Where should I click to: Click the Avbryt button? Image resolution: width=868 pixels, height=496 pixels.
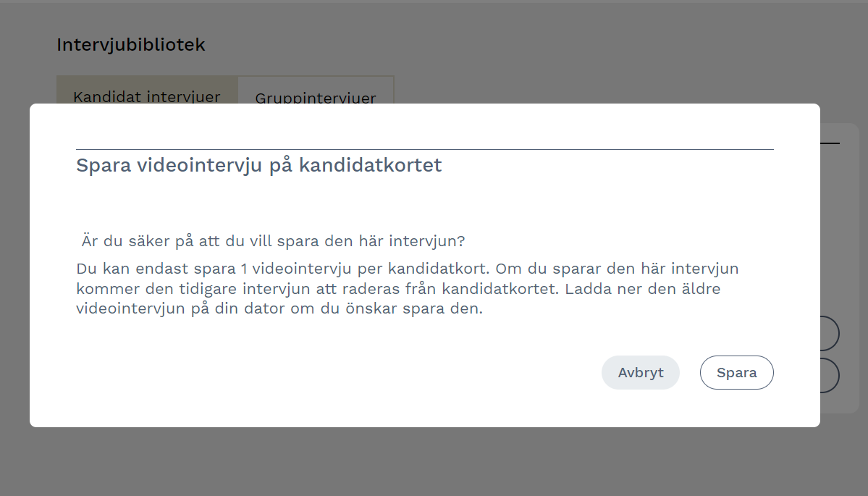click(x=640, y=373)
